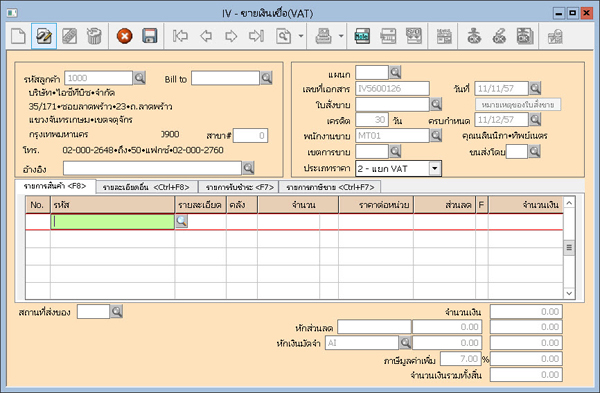Viewport: 600px width, 393px height.
Task: Click the Bill to input field
Action: point(225,78)
